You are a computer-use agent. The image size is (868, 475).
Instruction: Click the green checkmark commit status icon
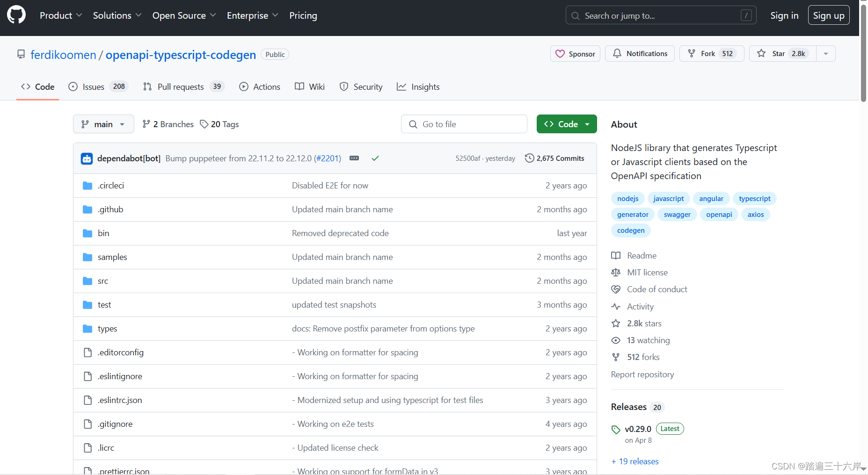click(375, 158)
